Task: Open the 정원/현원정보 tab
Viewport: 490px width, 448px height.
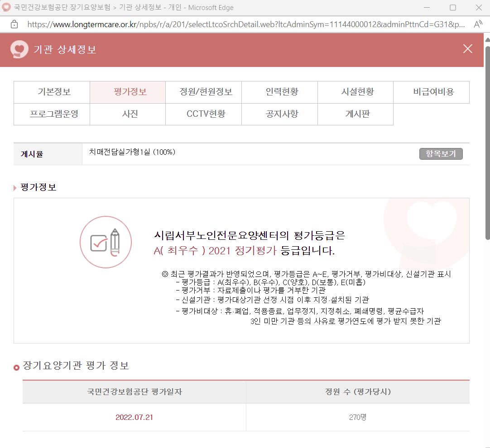Action: point(203,92)
